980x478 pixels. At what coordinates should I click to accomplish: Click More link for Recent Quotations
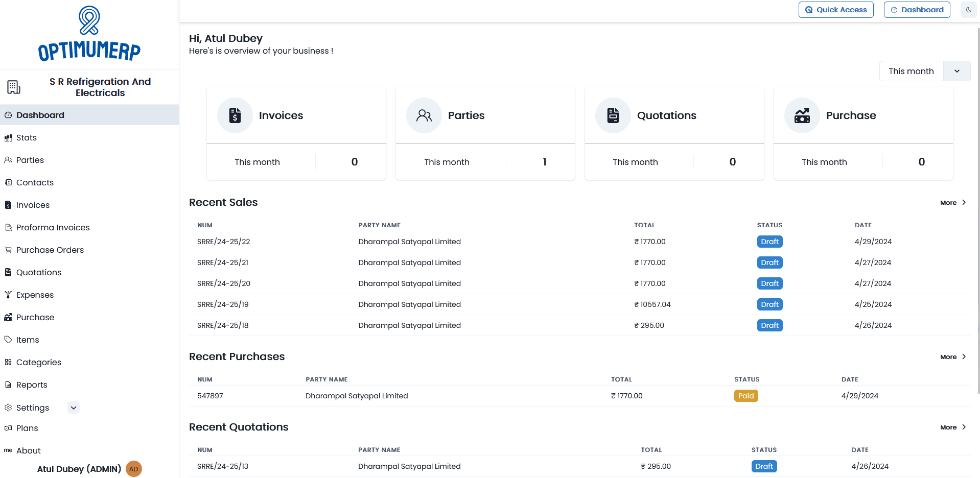click(948, 427)
